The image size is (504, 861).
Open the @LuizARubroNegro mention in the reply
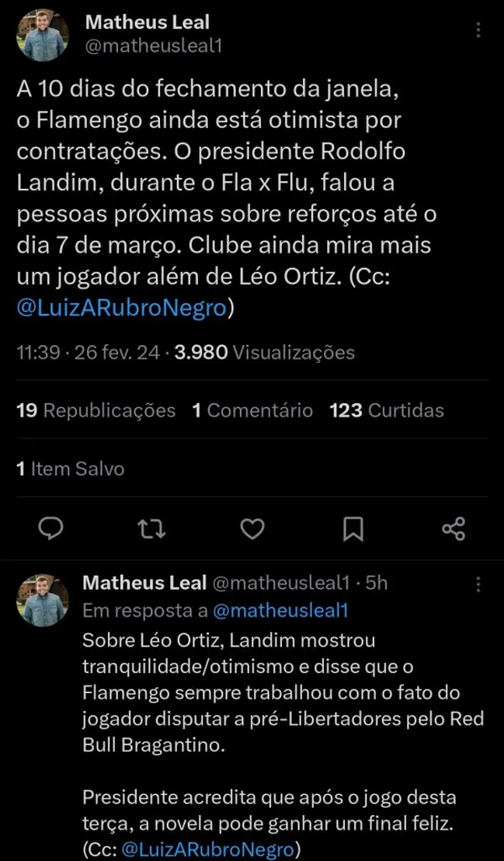pos(216,849)
